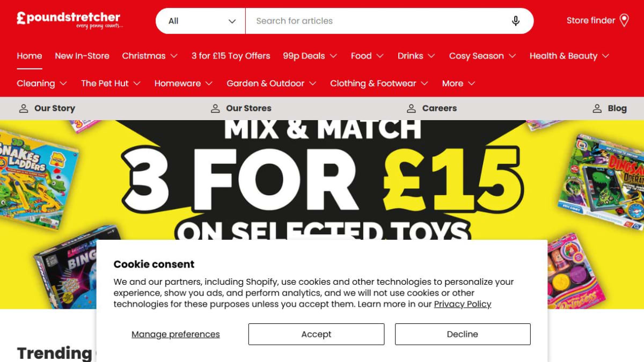Image resolution: width=644 pixels, height=362 pixels.
Task: Select 3 for £15 Toy Offers
Action: pos(231,56)
